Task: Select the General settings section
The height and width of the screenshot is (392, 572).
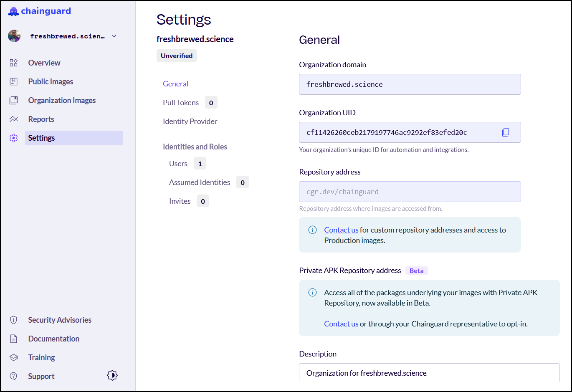Action: [x=175, y=83]
